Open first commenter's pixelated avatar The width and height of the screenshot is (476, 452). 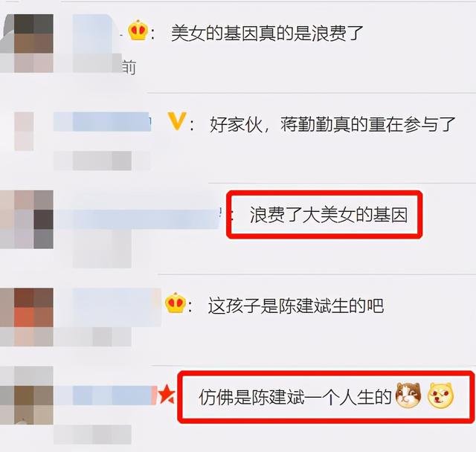coord(27,43)
